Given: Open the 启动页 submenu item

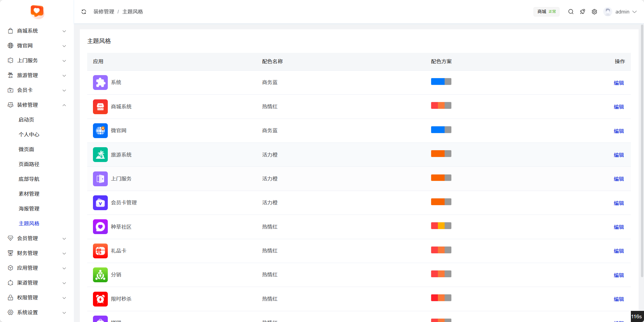Looking at the screenshot, I should pyautogui.click(x=26, y=120).
